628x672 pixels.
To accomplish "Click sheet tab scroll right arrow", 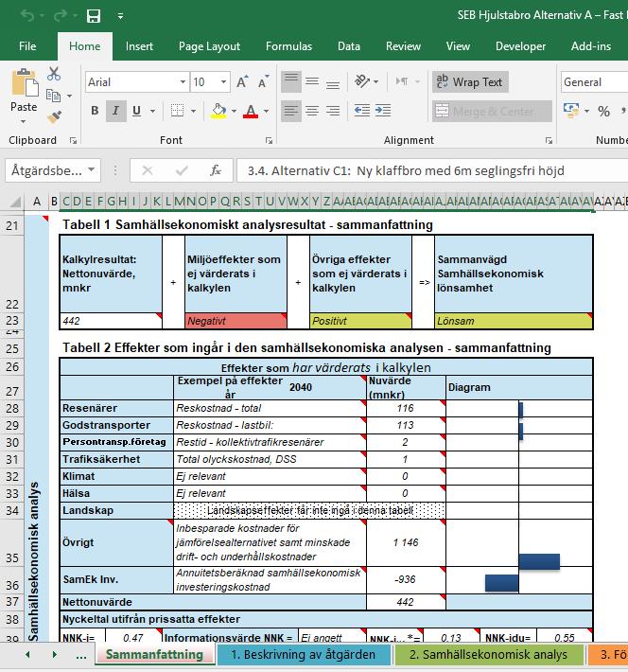I will tap(55, 654).
